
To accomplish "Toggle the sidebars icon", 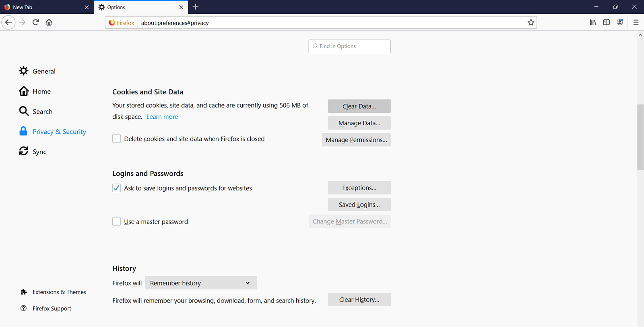I will [606, 23].
